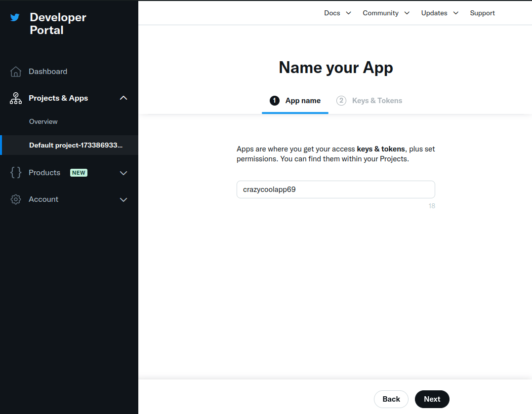Click the Dashboard home icon
Screen dimensions: 532x414
pos(16,72)
